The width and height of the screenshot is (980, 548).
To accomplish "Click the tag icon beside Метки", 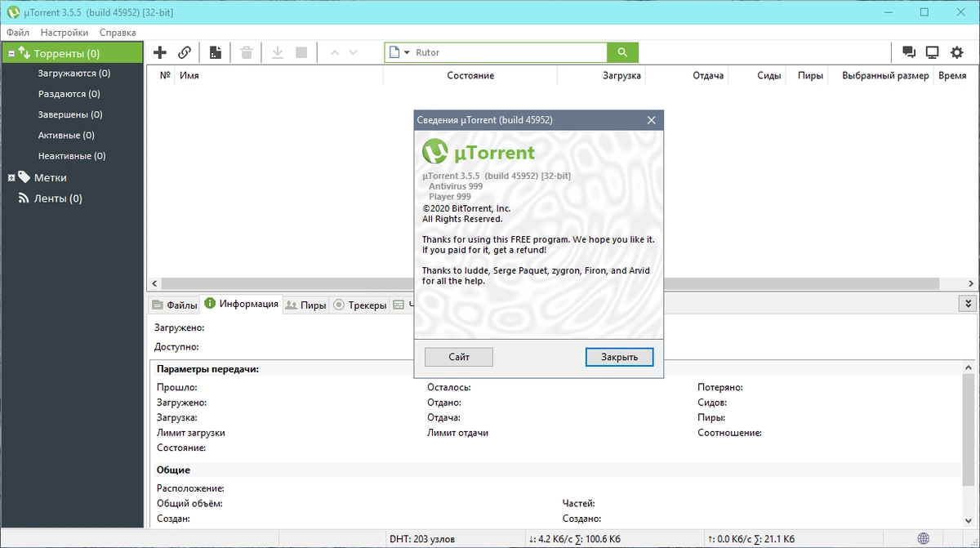I will coord(24,177).
